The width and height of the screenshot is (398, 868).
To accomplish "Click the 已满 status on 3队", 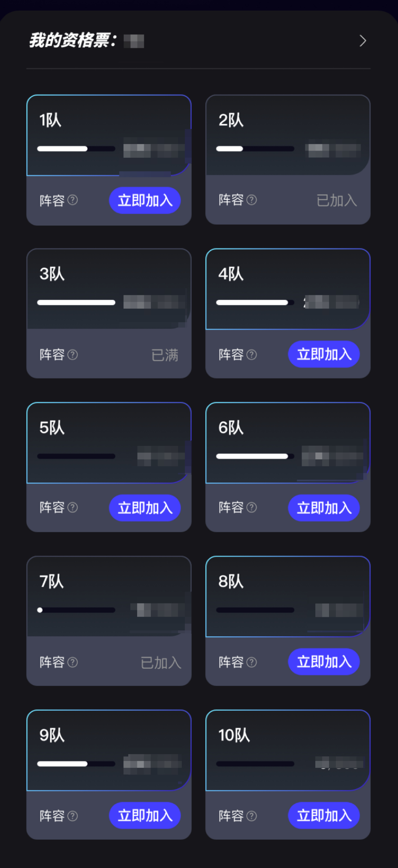I will 165,355.
